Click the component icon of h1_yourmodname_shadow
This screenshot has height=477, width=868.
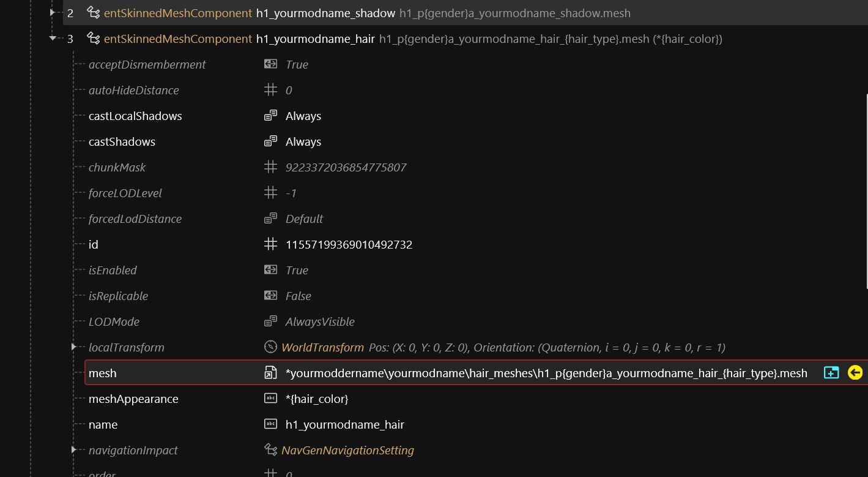94,13
